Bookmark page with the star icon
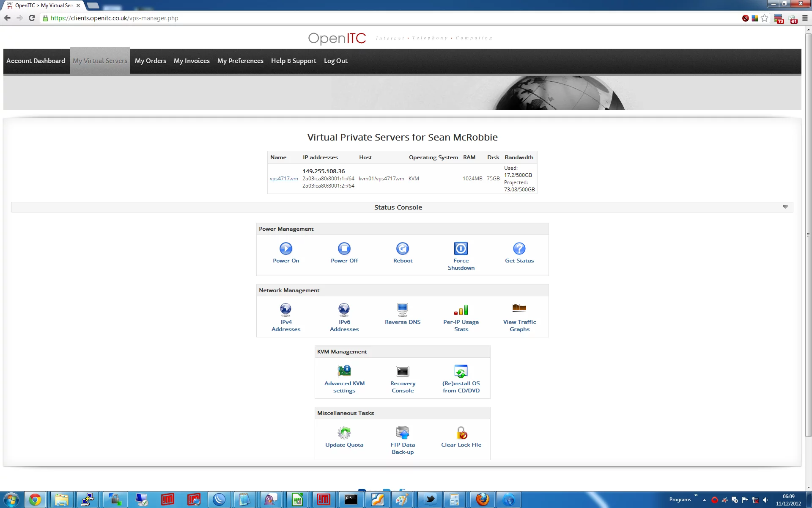Screen dimensions: 812x508 [x=764, y=18]
